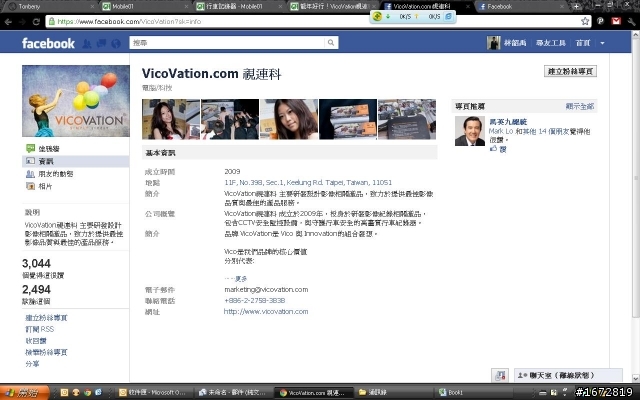
Task: Click the Windows Start button
Action: [24, 392]
